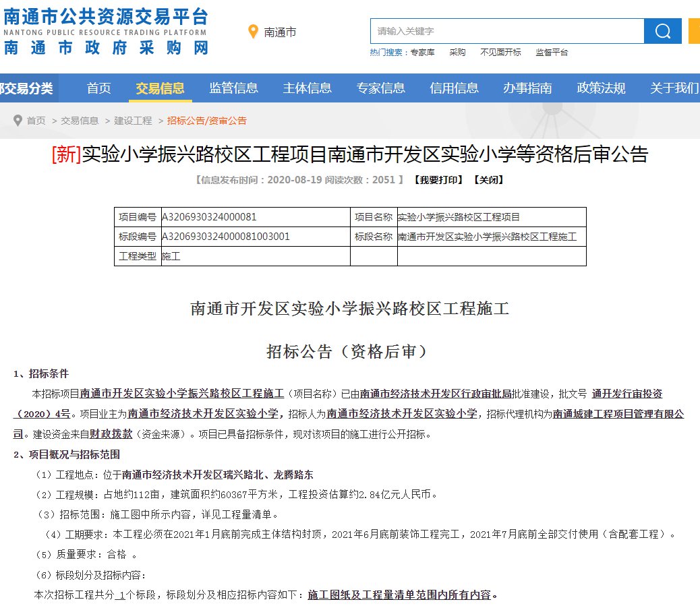
Task: Click the 关闭 close page button
Action: [x=489, y=180]
